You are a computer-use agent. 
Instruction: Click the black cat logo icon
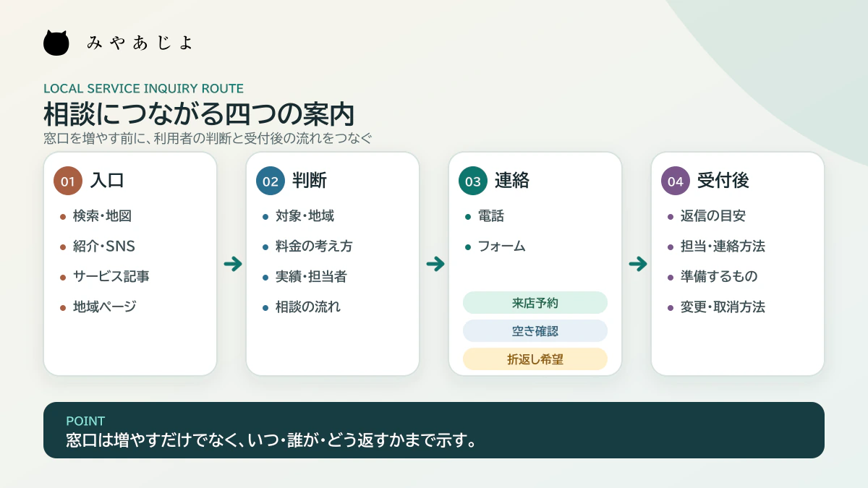pos(56,43)
